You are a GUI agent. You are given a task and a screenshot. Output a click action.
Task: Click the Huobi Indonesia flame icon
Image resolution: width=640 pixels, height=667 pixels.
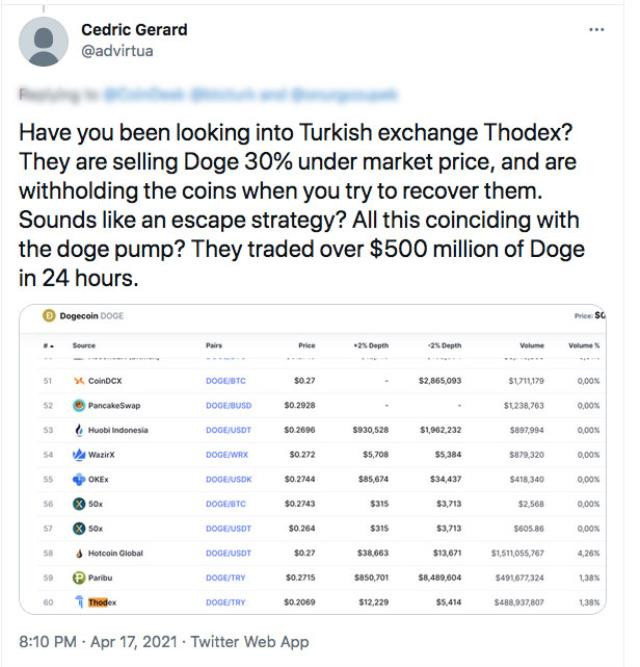pyautogui.click(x=79, y=430)
